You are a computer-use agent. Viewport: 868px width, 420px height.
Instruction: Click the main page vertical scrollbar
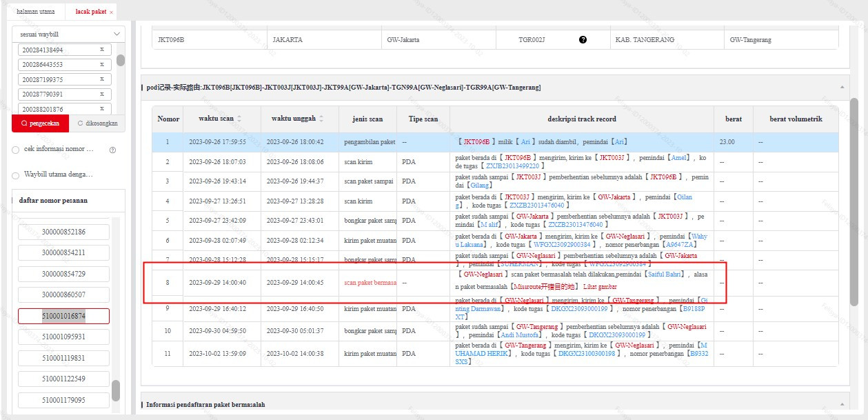pyautogui.click(x=854, y=201)
